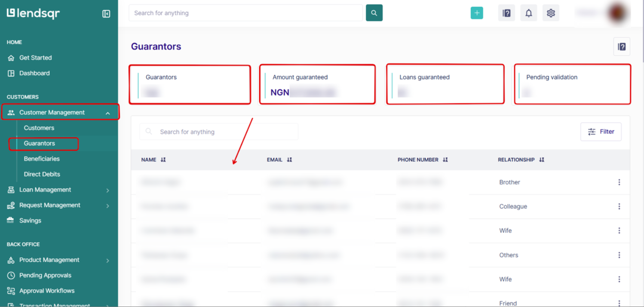
Task: Click the Filter button
Action: coord(601,132)
